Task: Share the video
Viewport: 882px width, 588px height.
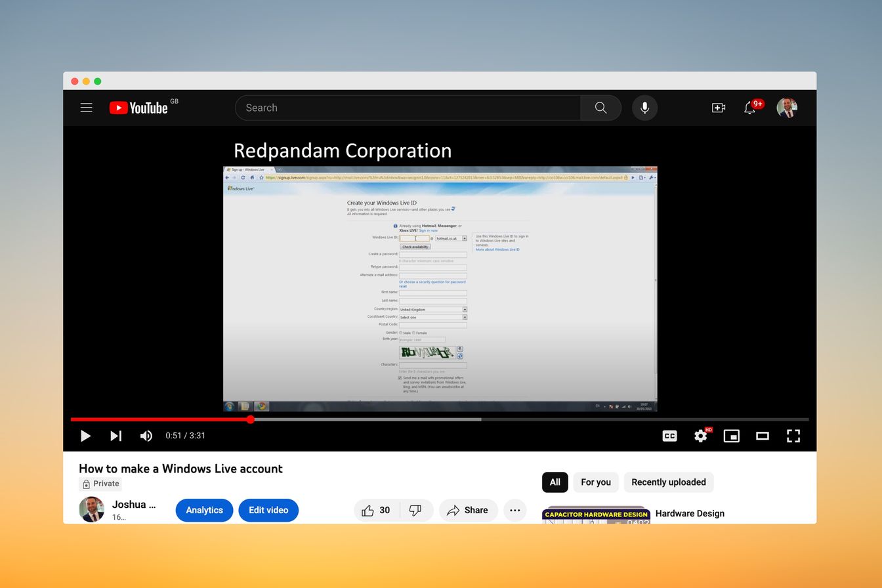Action: 467,510
